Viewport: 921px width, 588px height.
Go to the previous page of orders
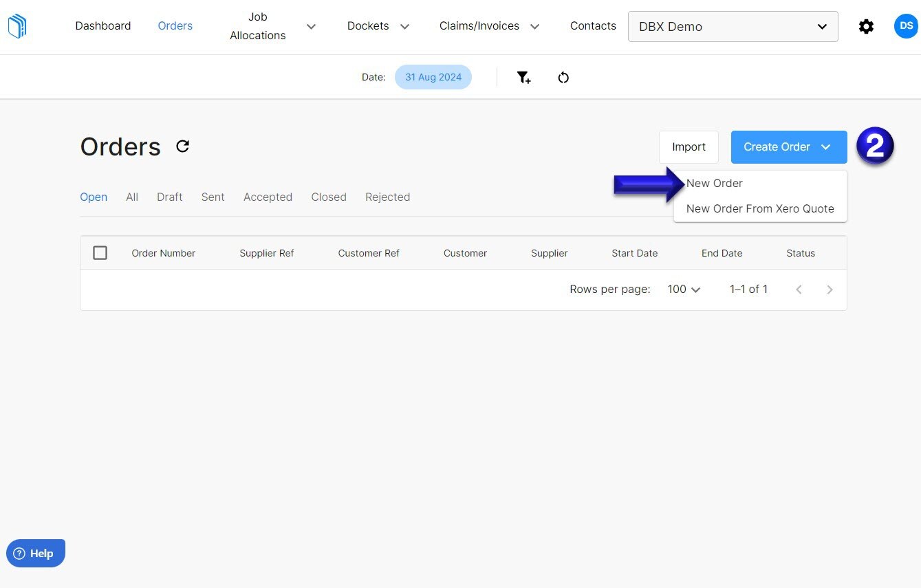pyautogui.click(x=799, y=289)
